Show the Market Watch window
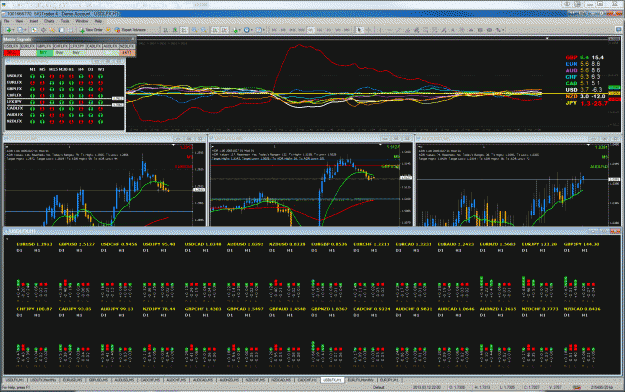 [34, 30]
